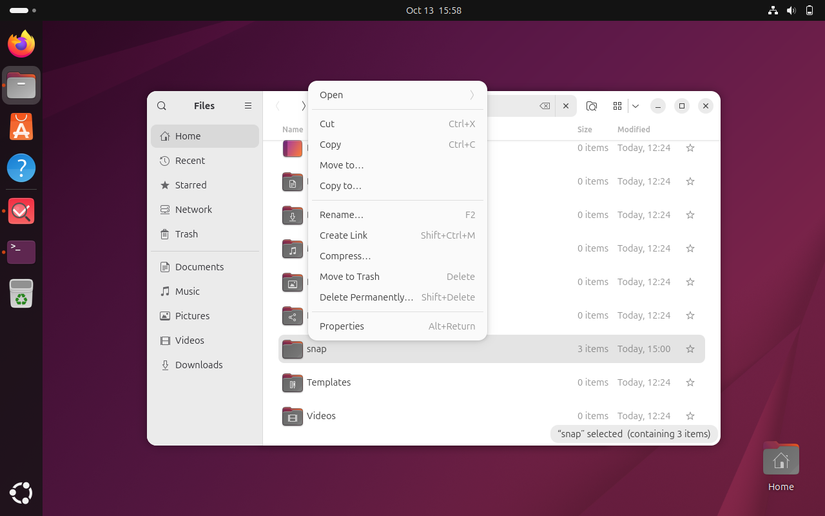
Task: Click the search icon in the Files sidebar
Action: [162, 106]
